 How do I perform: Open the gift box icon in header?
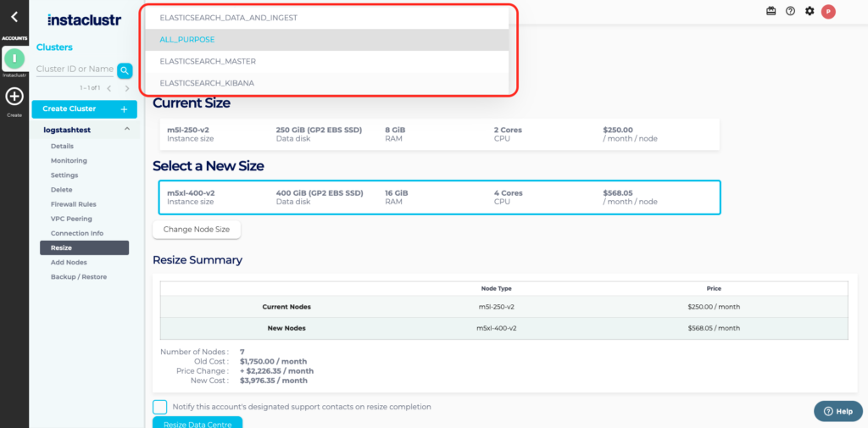point(771,11)
